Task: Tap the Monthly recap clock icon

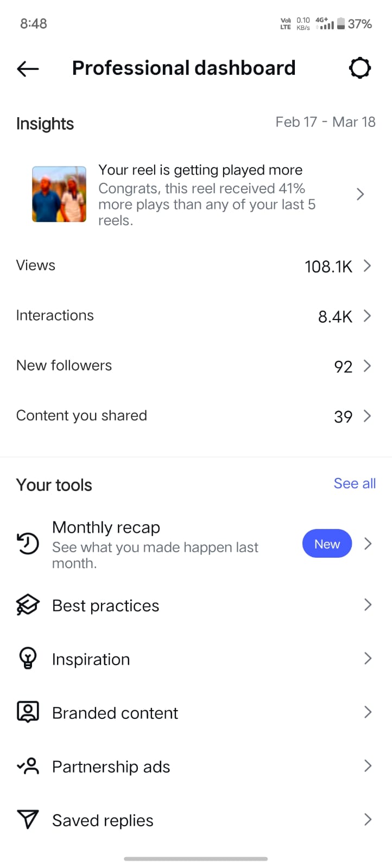Action: click(28, 544)
